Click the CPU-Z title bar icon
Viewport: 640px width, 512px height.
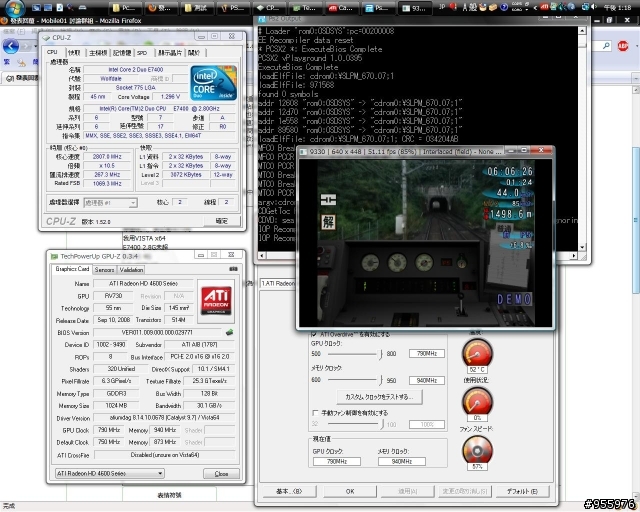[x=46, y=38]
